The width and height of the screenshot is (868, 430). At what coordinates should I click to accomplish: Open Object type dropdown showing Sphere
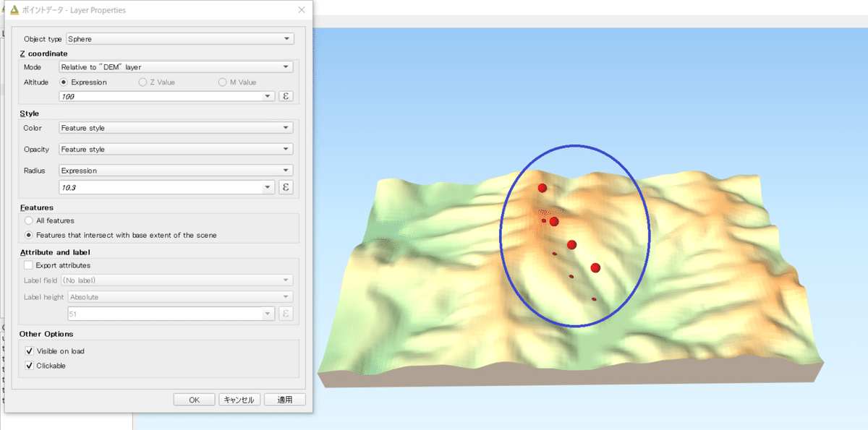pos(179,38)
